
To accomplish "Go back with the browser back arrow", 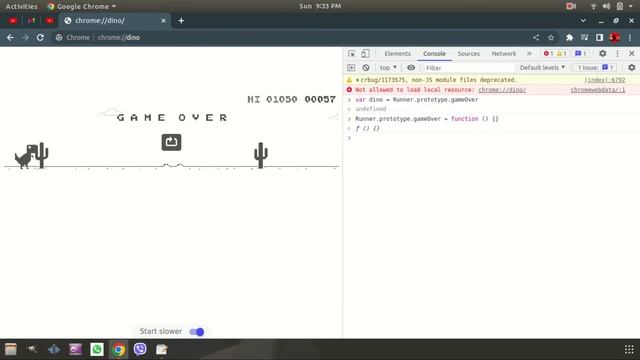I will 10,38.
